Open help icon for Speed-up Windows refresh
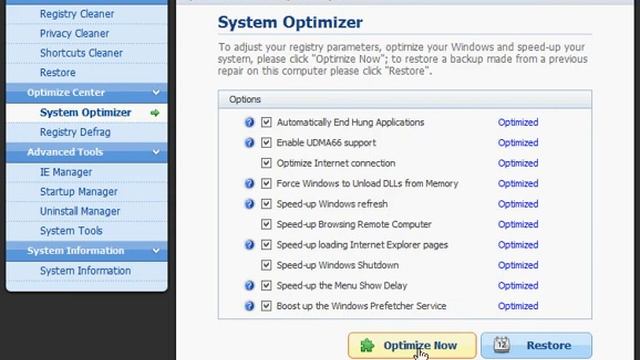Viewport: 640px width, 360px height. click(x=249, y=204)
